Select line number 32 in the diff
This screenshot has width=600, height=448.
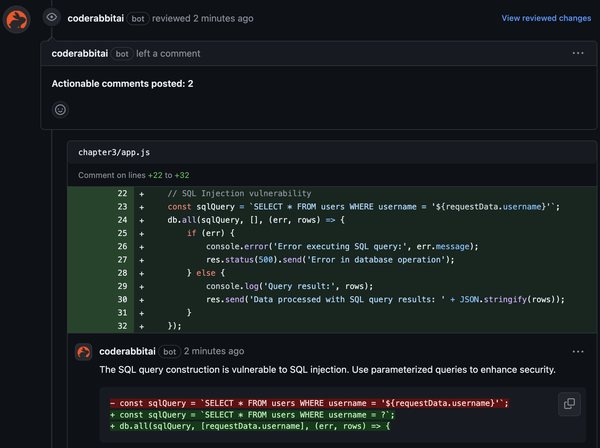click(x=123, y=325)
